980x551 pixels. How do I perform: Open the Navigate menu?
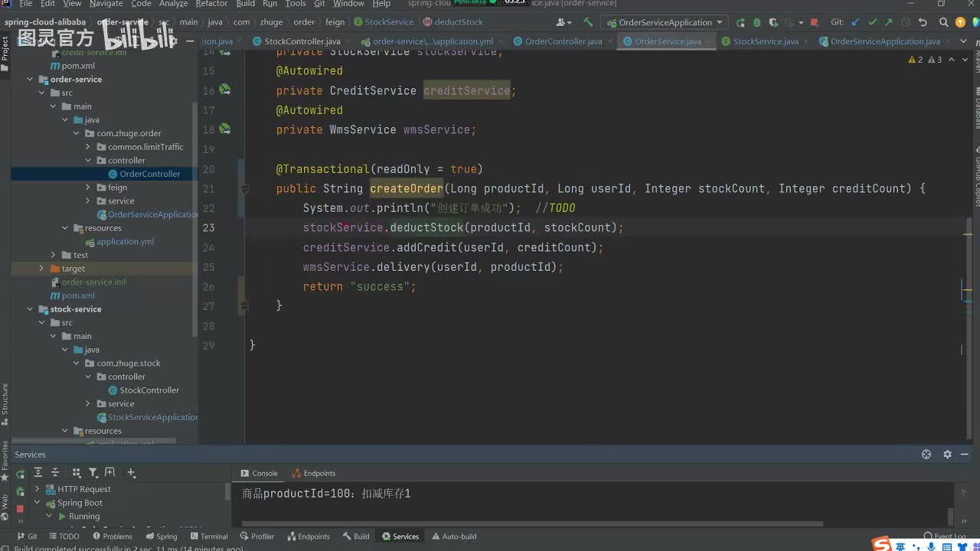[x=106, y=4]
